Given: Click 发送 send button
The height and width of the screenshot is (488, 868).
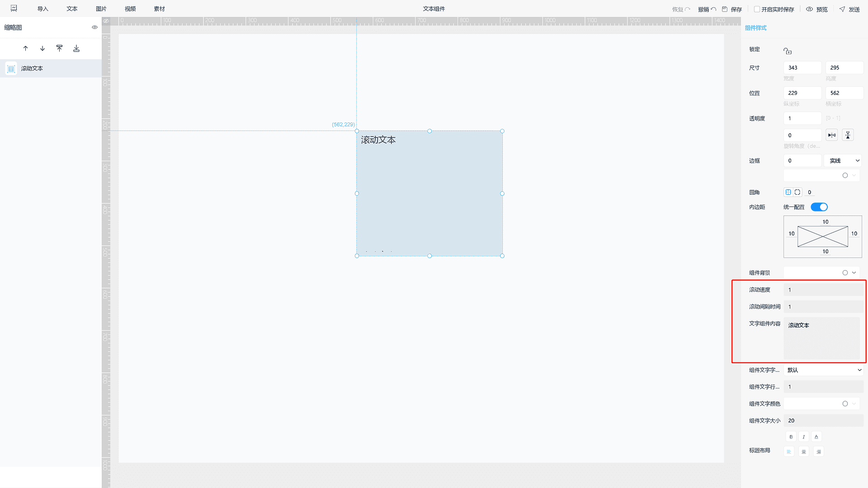Looking at the screenshot, I should [849, 9].
